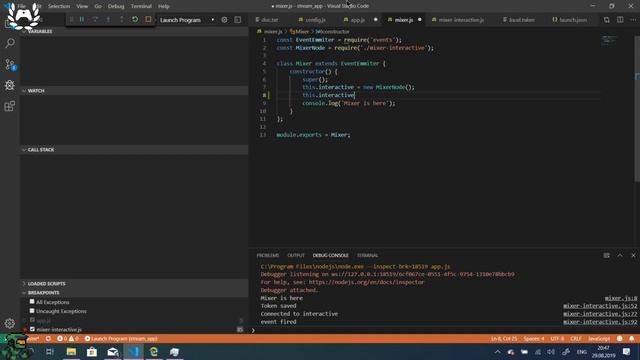Open the Help menu
The width and height of the screenshot is (640, 360).
[x=164, y=6]
